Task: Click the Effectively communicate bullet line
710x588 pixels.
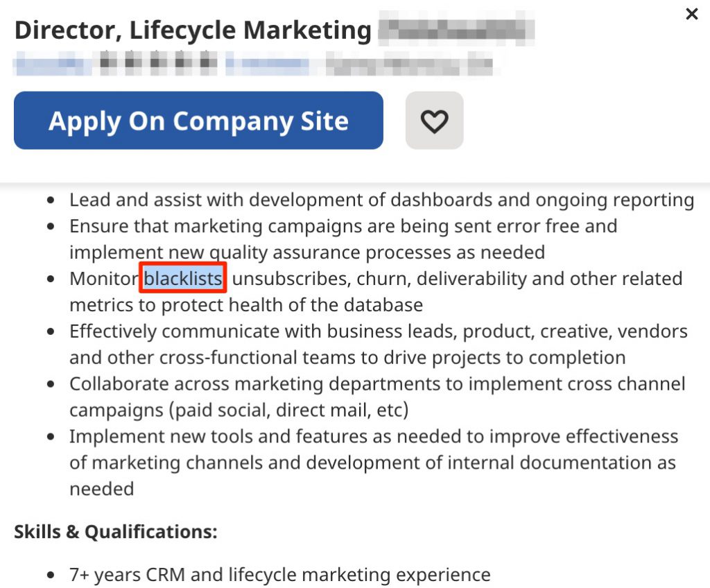Action: click(x=379, y=331)
